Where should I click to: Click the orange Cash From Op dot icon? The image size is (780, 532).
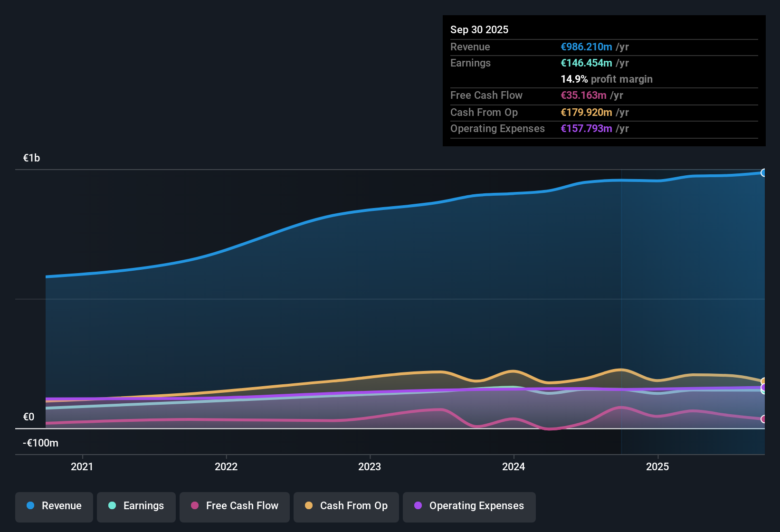pos(308,506)
